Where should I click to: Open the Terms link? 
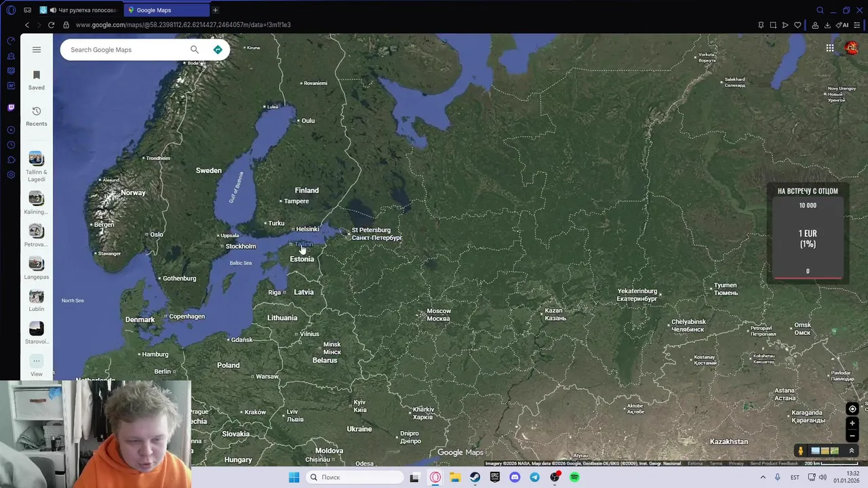tap(715, 464)
